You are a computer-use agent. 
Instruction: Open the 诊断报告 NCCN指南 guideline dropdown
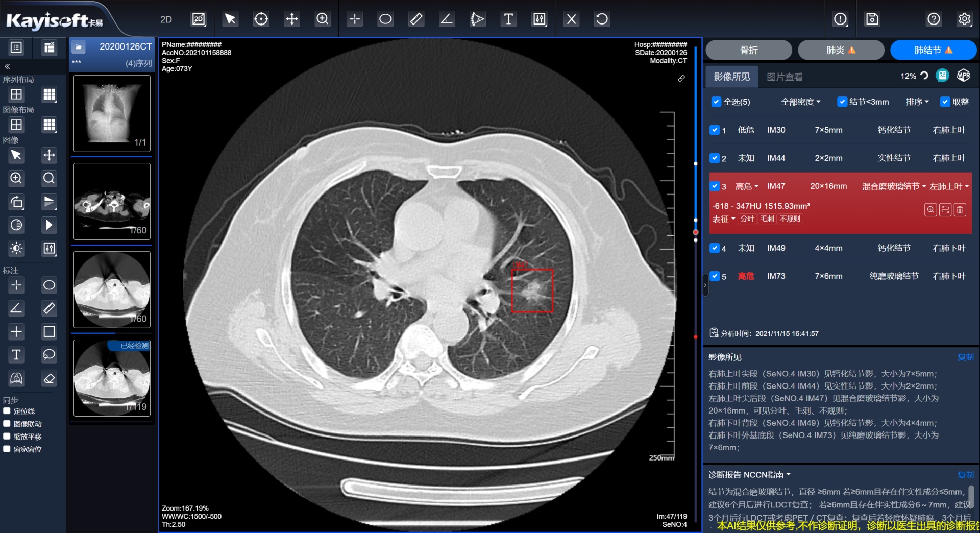(x=749, y=475)
